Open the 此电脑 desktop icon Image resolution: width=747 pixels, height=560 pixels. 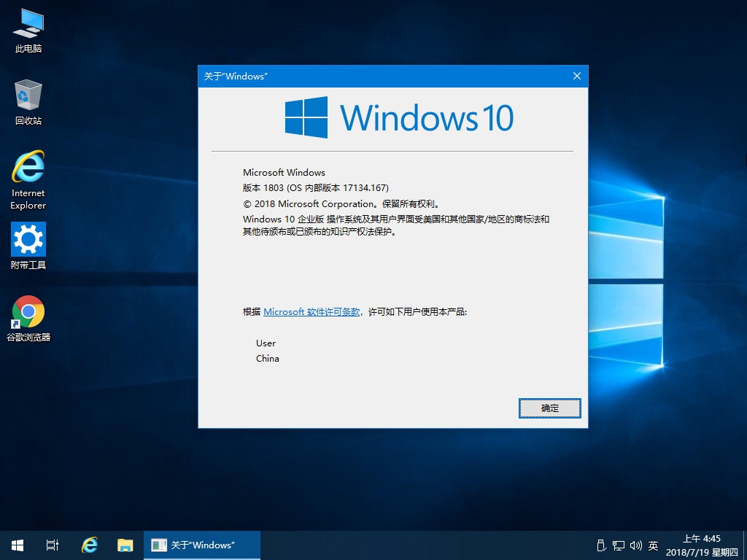point(28,31)
